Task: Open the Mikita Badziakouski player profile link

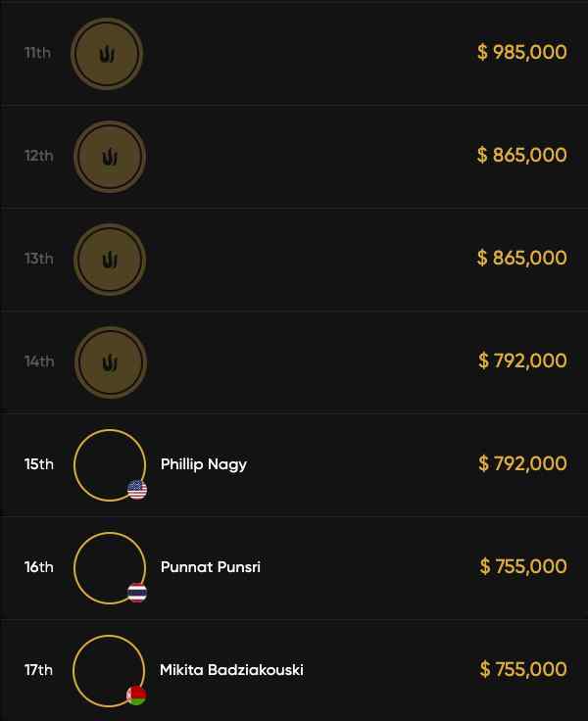Action: [x=231, y=670]
